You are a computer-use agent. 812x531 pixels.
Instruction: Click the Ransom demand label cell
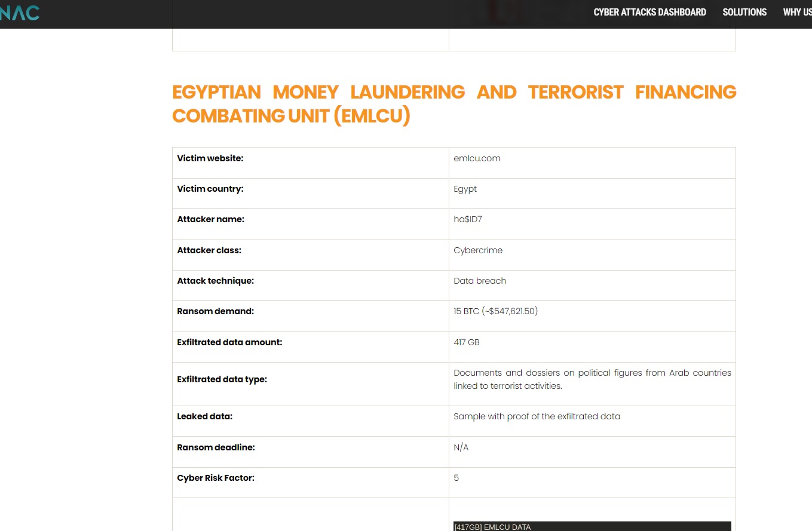tap(215, 311)
